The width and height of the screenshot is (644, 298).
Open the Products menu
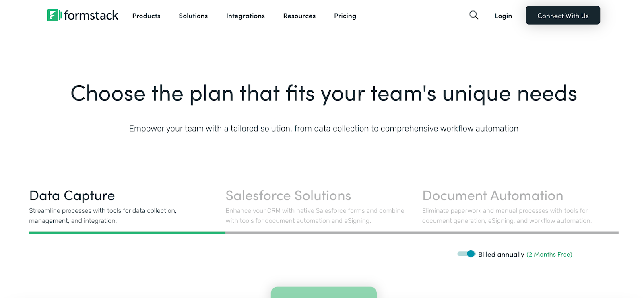tap(146, 16)
